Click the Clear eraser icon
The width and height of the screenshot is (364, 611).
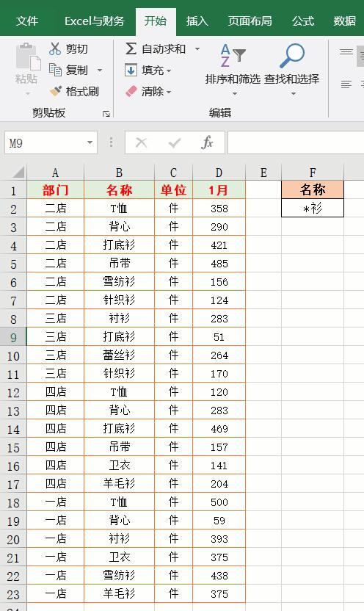(131, 92)
